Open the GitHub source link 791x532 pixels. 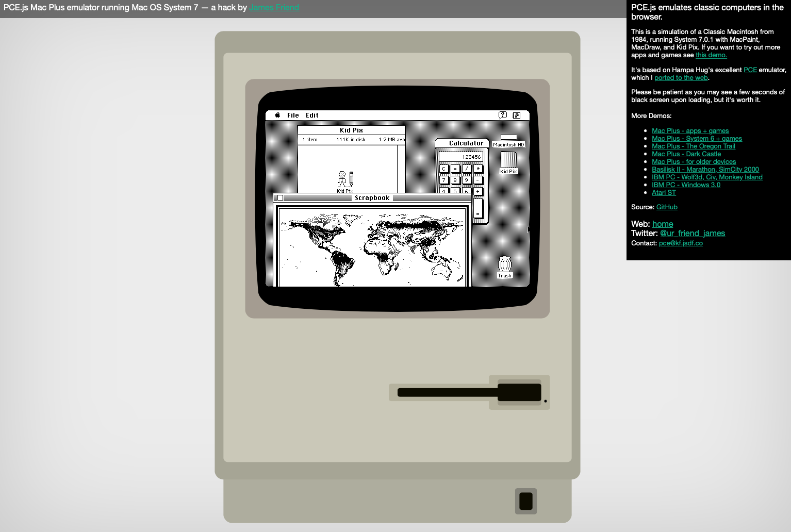(666, 207)
